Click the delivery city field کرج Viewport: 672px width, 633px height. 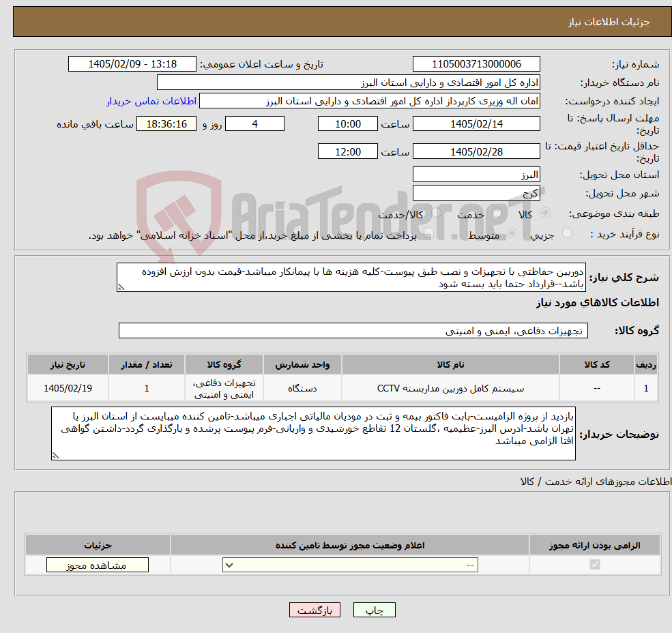pos(476,193)
